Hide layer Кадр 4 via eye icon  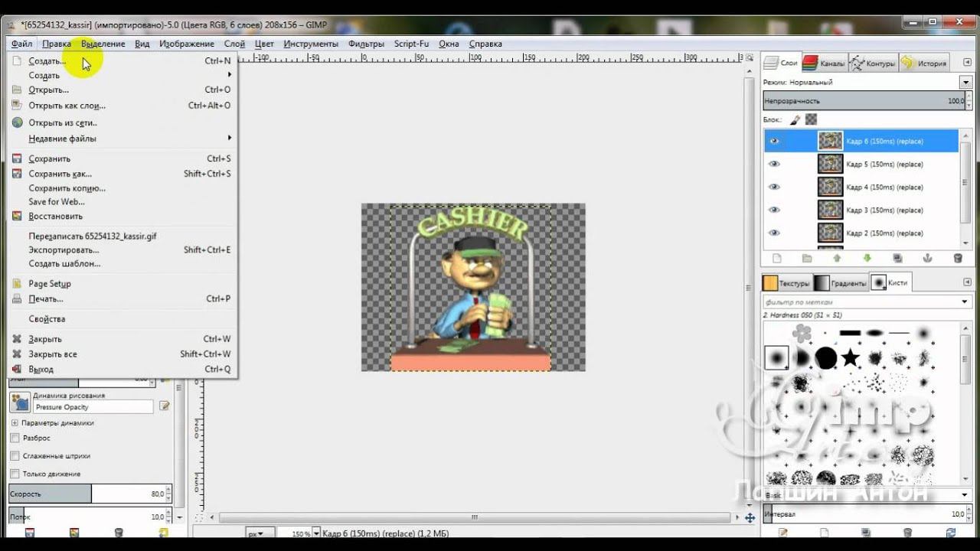(774, 187)
